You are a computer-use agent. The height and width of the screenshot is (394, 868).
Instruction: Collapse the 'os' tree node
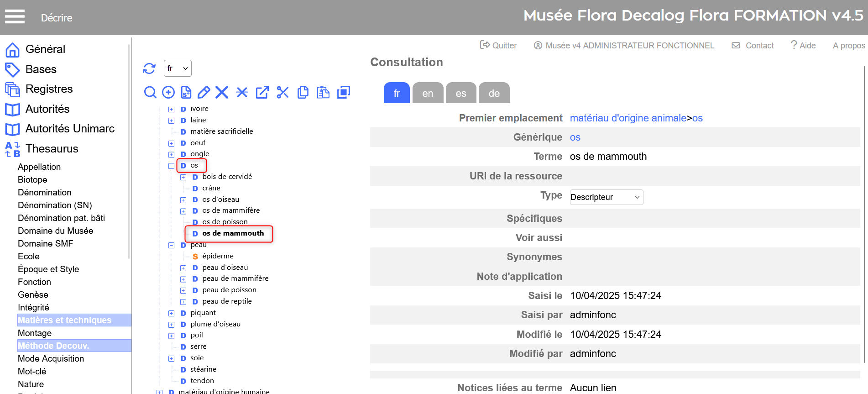(172, 166)
